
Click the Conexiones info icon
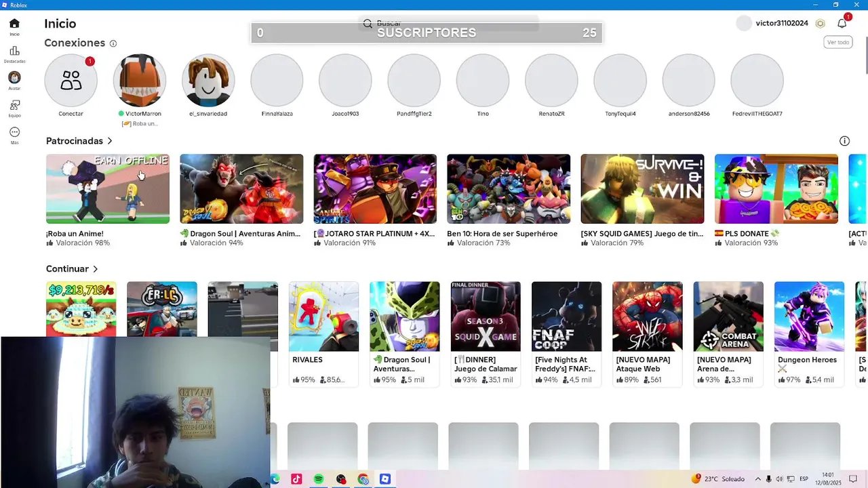(113, 43)
